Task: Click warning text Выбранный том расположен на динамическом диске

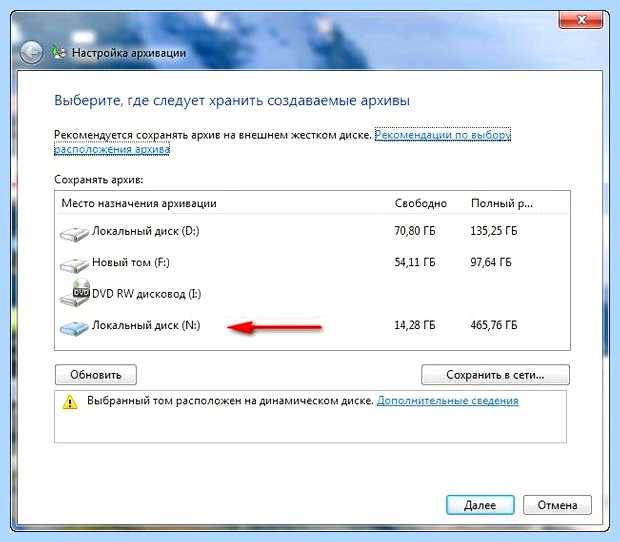Action: [x=230, y=400]
